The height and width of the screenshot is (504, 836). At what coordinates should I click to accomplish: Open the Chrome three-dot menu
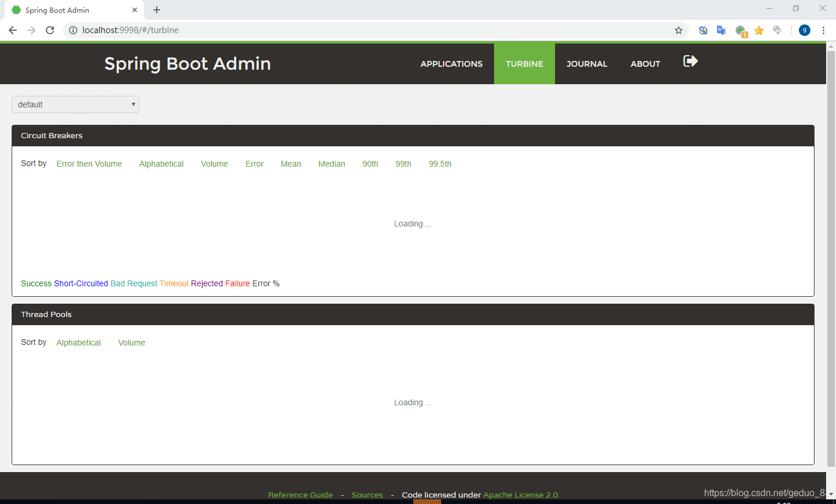(823, 30)
